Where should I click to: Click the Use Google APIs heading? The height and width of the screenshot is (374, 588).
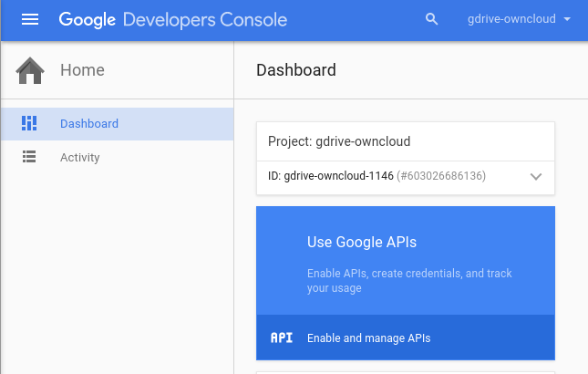[362, 242]
